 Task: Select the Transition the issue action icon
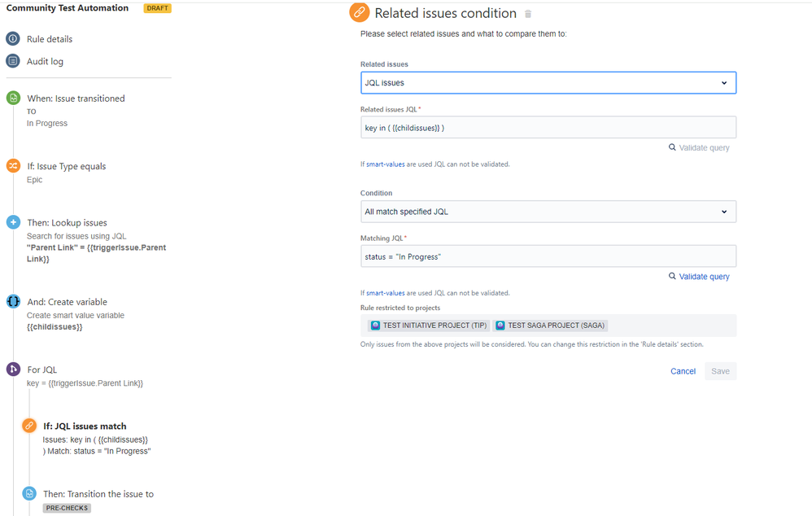point(29,494)
